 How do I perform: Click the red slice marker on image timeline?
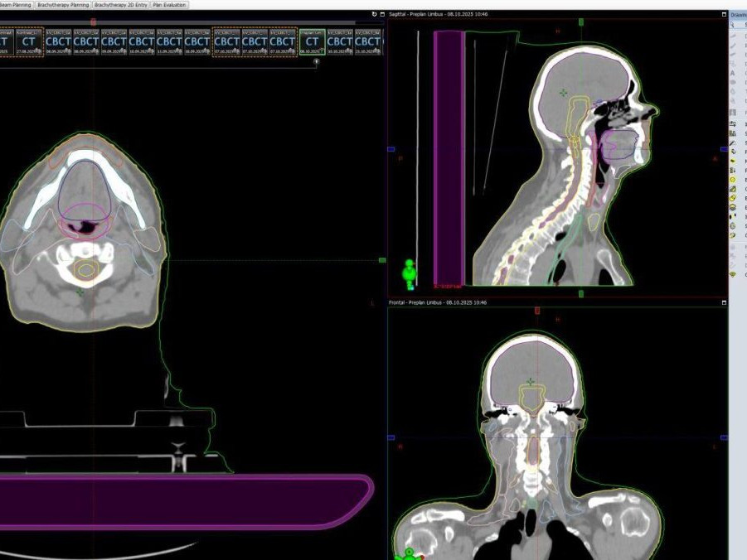tap(93, 22)
